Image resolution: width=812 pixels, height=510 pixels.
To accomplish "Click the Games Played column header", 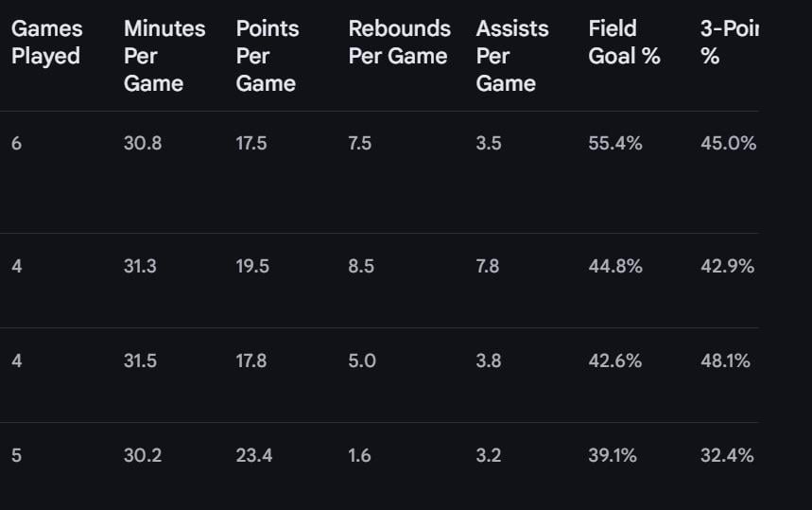I will (x=47, y=43).
